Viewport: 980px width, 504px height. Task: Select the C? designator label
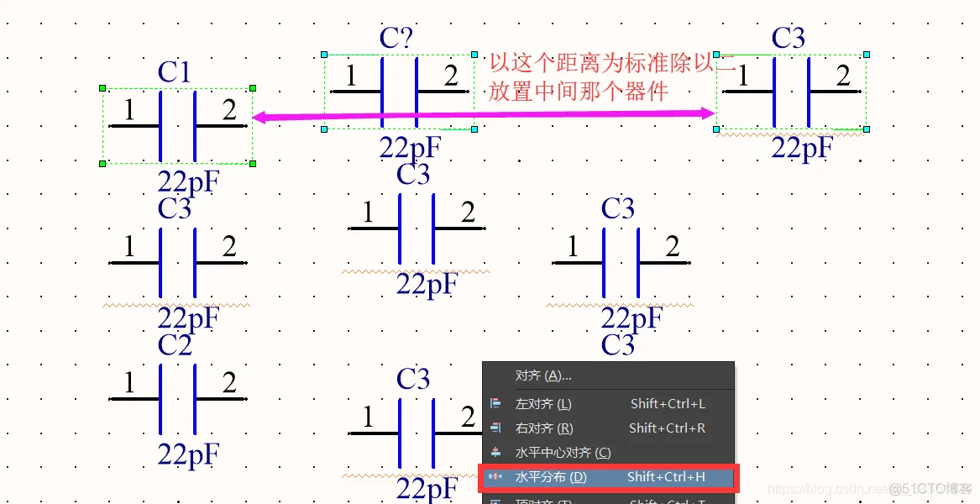coord(396,38)
